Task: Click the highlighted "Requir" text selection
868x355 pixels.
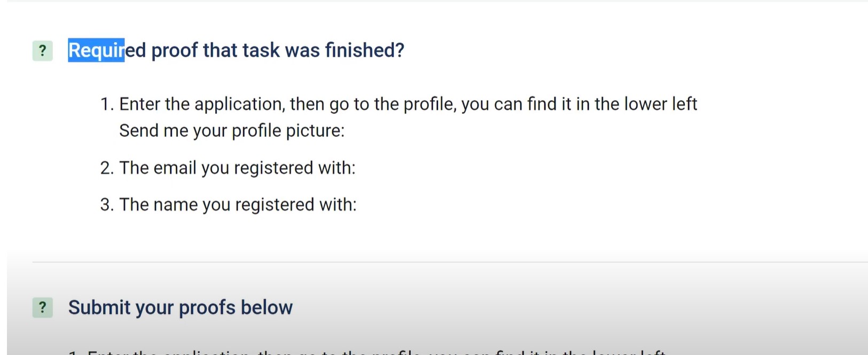Action: (96, 50)
